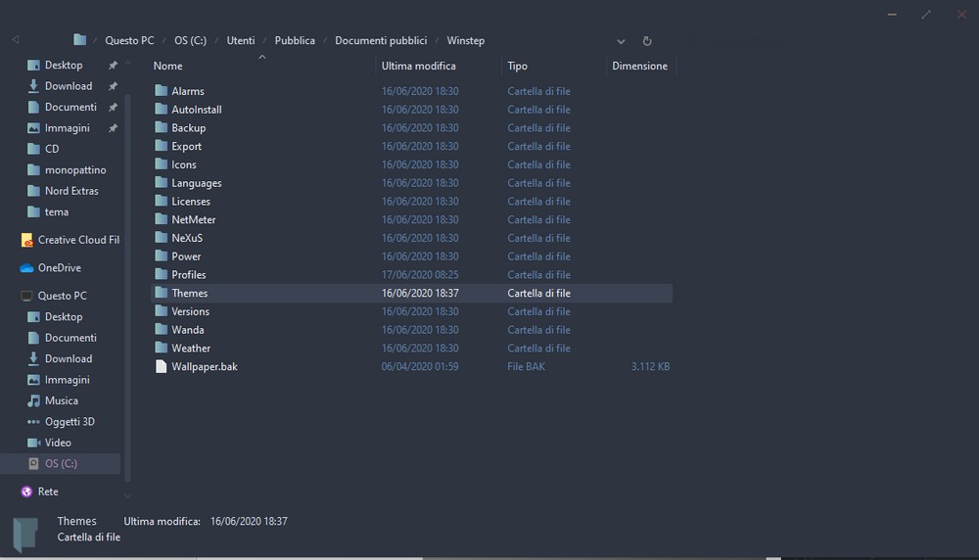Go to Documenti pubblici in breadcrumb
This screenshot has height=560, width=979.
(x=381, y=41)
